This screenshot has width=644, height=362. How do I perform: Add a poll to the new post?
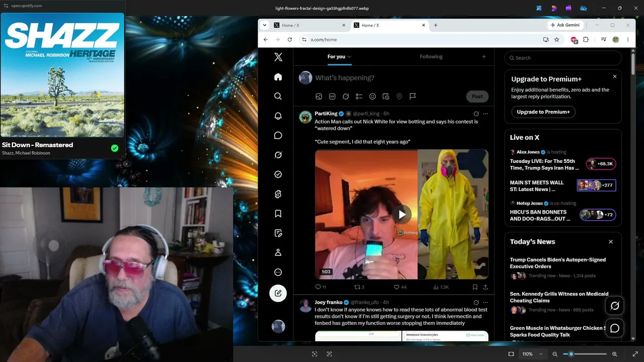[359, 97]
